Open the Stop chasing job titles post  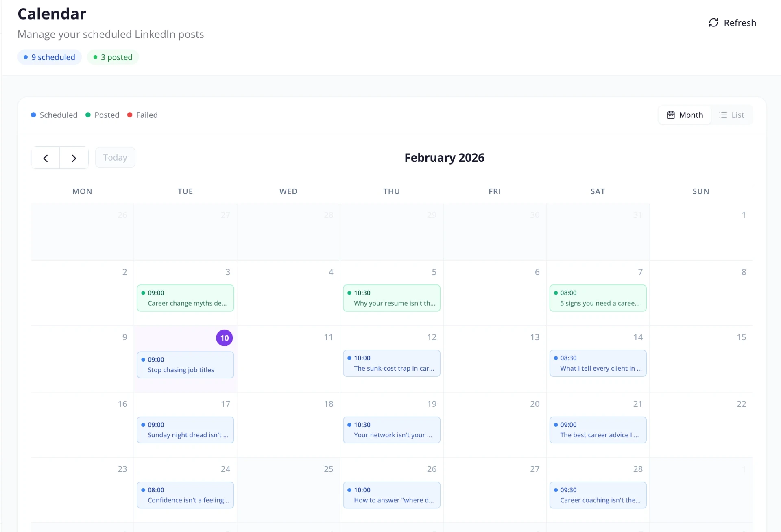point(185,365)
